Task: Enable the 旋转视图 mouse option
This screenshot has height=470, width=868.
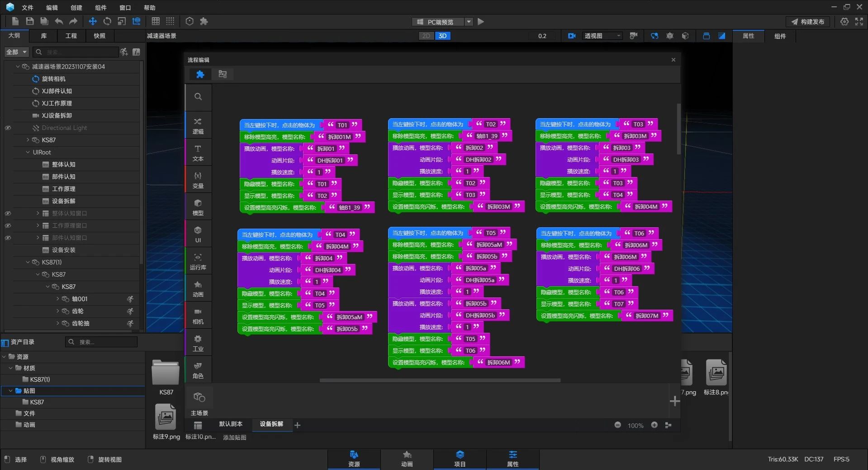Action: click(x=104, y=459)
